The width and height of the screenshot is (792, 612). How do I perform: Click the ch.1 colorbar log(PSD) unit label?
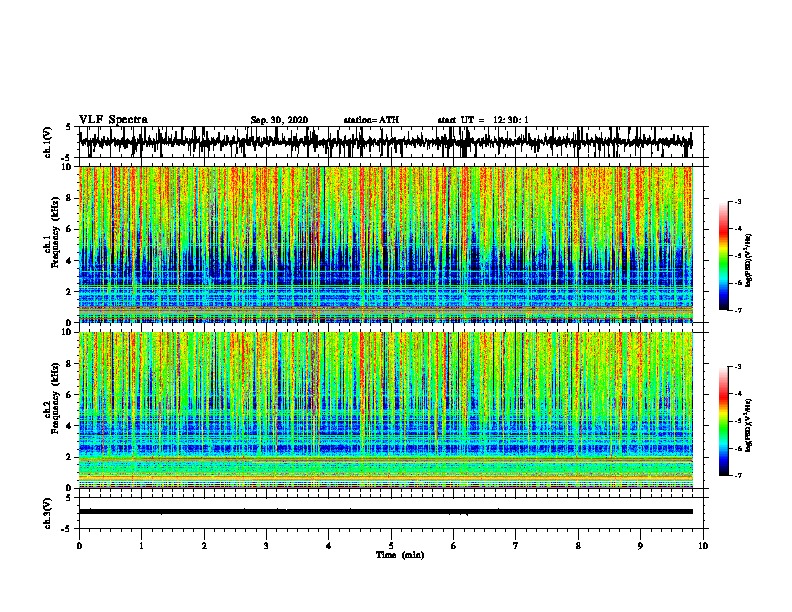749,261
